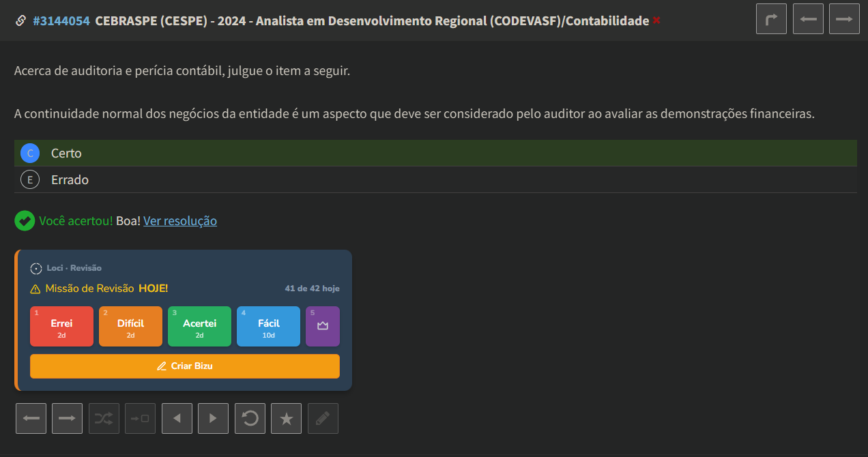Rate the review as Errei
Image resolution: width=868 pixels, height=457 pixels.
click(x=61, y=326)
